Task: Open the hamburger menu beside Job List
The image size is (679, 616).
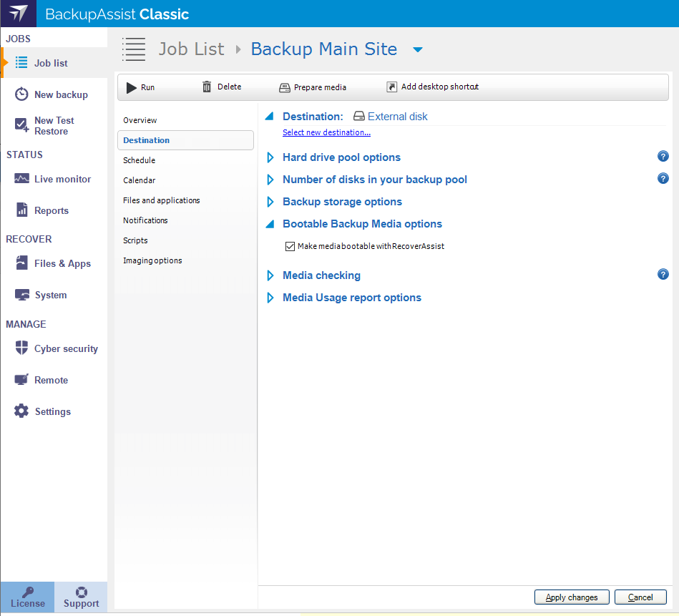Action: pos(134,49)
